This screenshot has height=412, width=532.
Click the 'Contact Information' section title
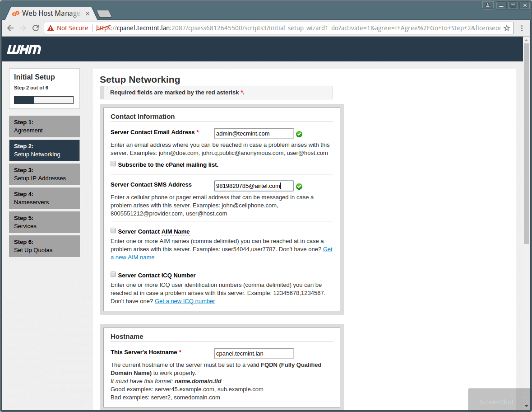pyautogui.click(x=143, y=117)
